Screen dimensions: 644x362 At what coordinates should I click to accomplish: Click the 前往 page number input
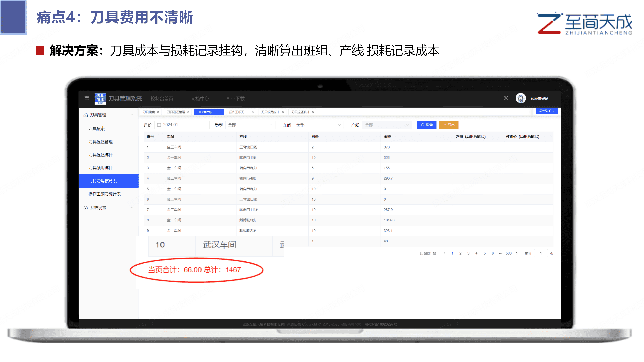coord(540,253)
